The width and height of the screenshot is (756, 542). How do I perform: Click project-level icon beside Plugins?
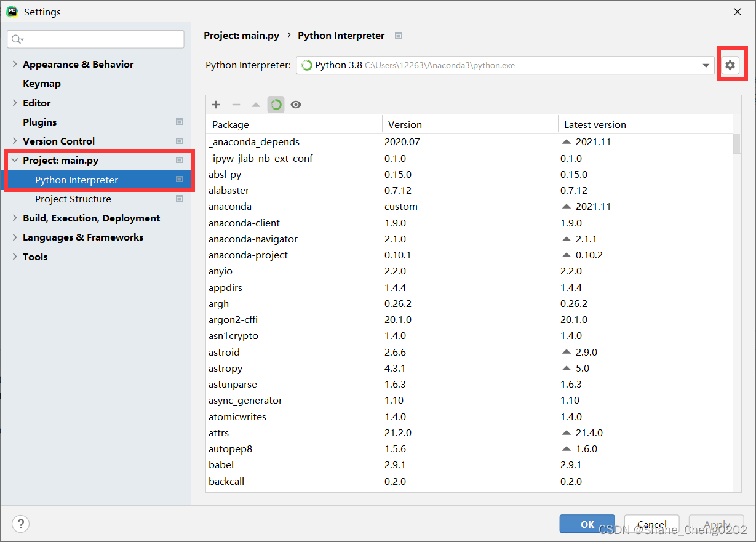click(179, 122)
